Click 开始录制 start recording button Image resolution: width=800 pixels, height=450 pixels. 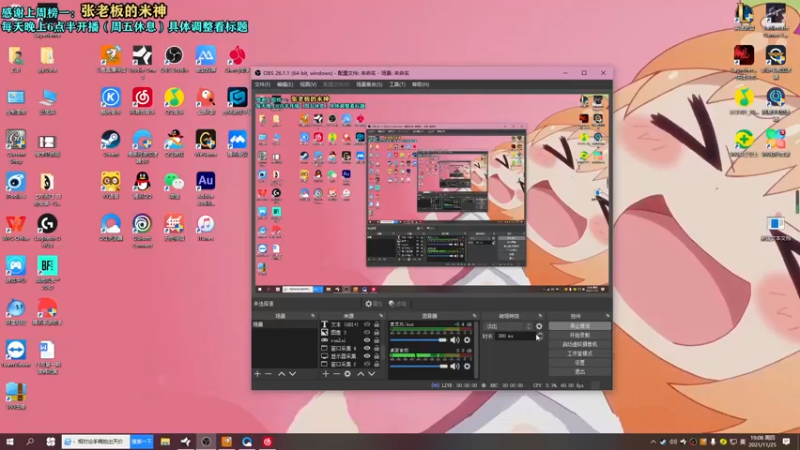[x=580, y=335]
